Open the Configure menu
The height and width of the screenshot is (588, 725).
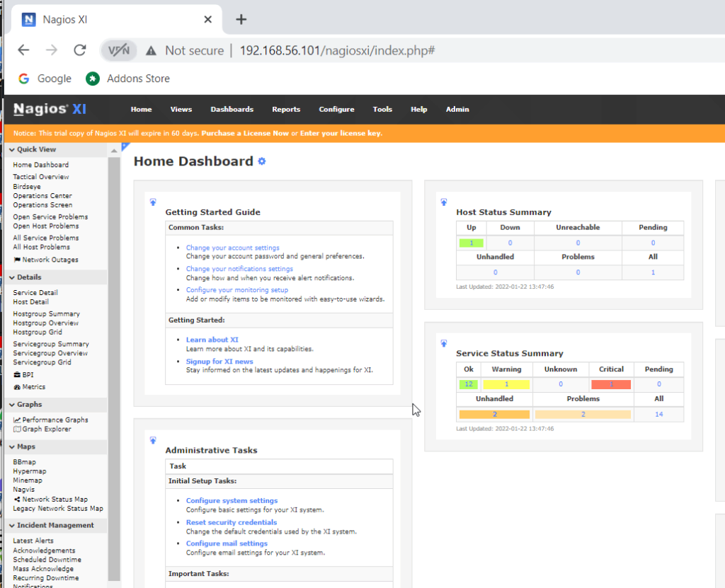point(336,110)
